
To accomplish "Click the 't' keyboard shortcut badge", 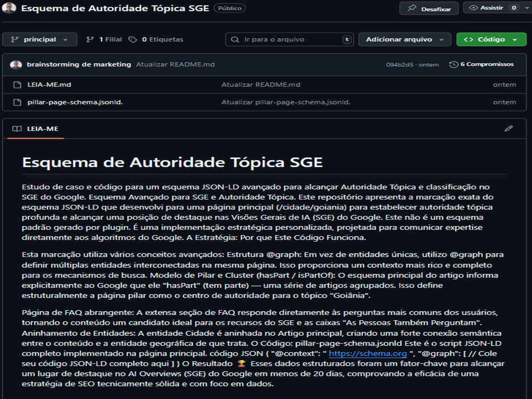I will [347, 39].
